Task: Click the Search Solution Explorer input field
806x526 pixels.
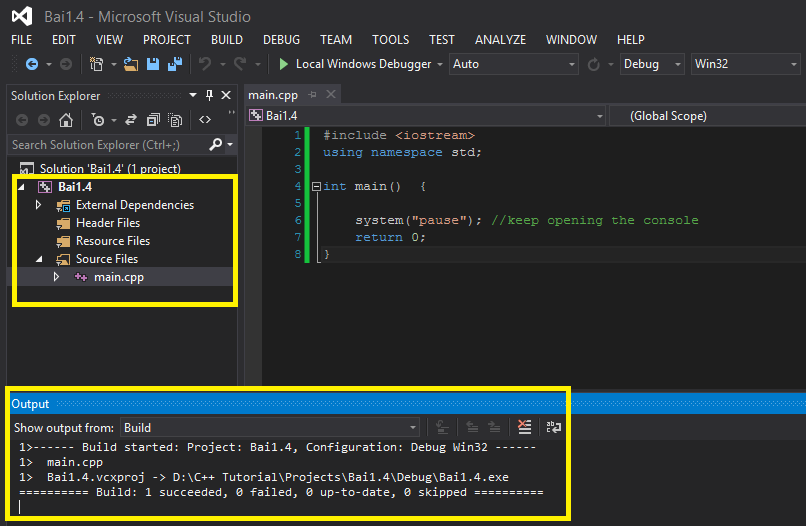Action: (108, 145)
